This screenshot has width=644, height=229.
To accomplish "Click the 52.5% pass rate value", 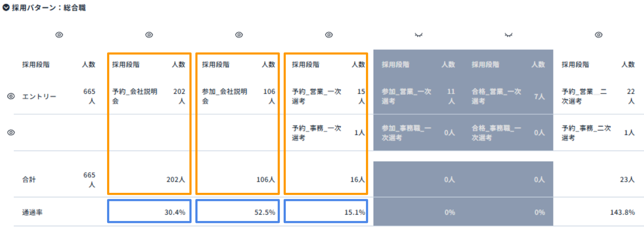I will pos(264,212).
